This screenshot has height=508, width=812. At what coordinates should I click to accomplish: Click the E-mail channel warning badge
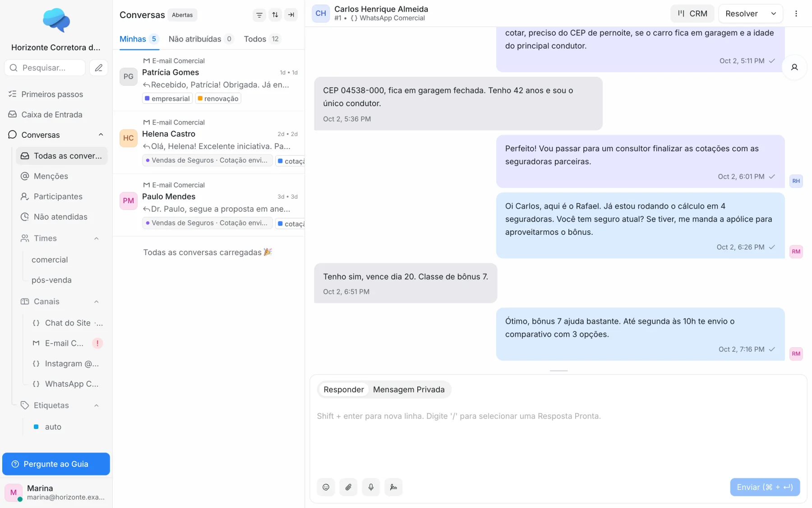[97, 343]
